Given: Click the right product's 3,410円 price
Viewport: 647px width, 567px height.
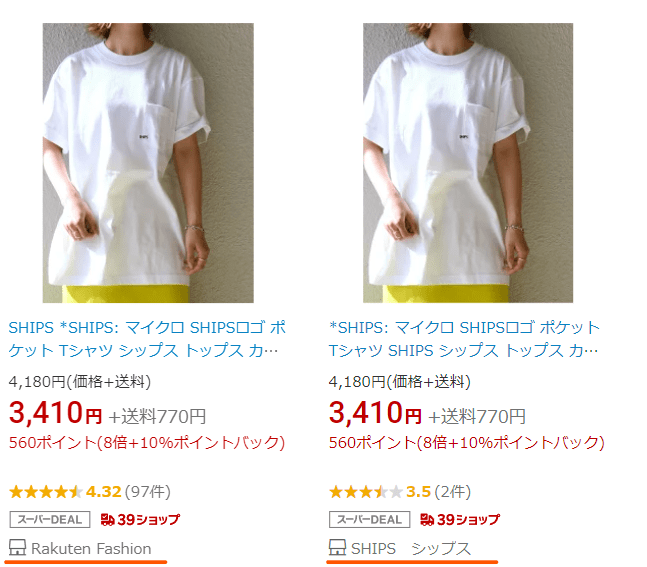Looking at the screenshot, I should pos(375,413).
